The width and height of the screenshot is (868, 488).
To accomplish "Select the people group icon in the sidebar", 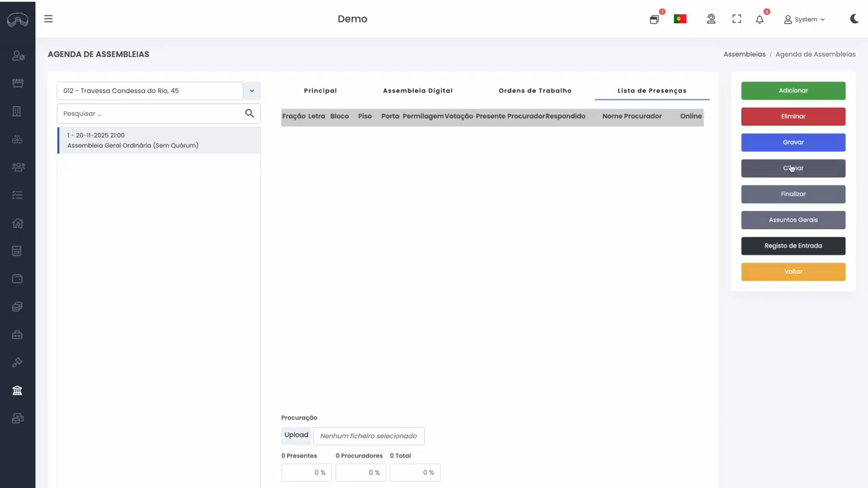I will coord(18,167).
